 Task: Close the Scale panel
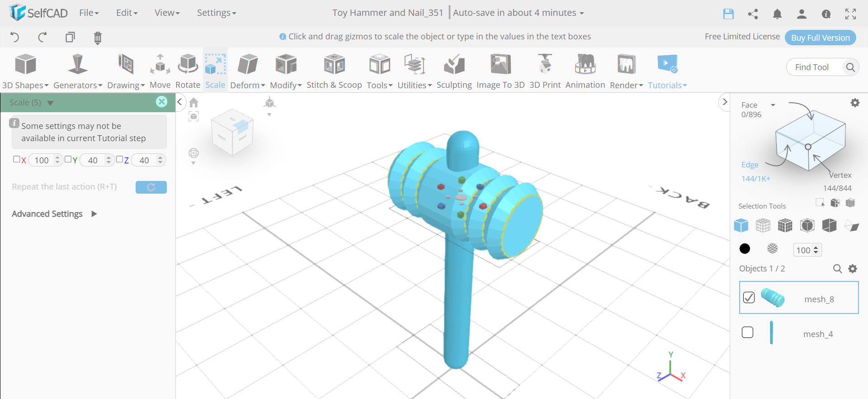pos(161,102)
